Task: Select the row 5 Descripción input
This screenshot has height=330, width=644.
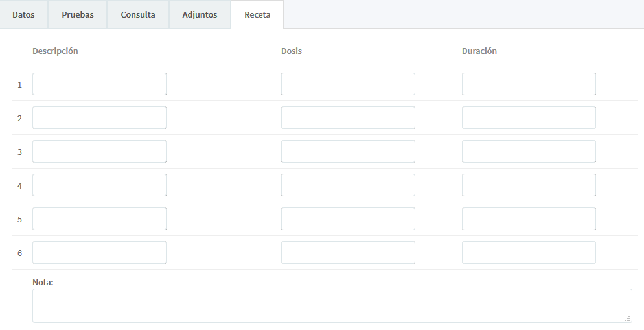Action: (99, 219)
